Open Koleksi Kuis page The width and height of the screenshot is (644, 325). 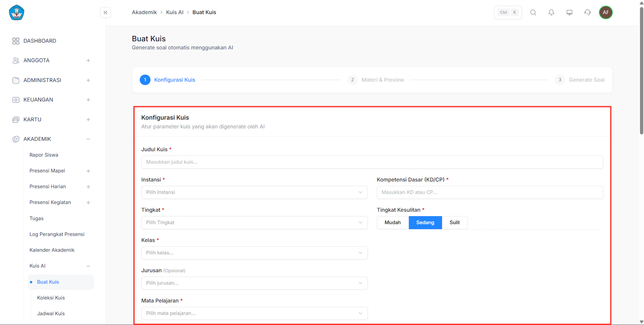pyautogui.click(x=51, y=297)
